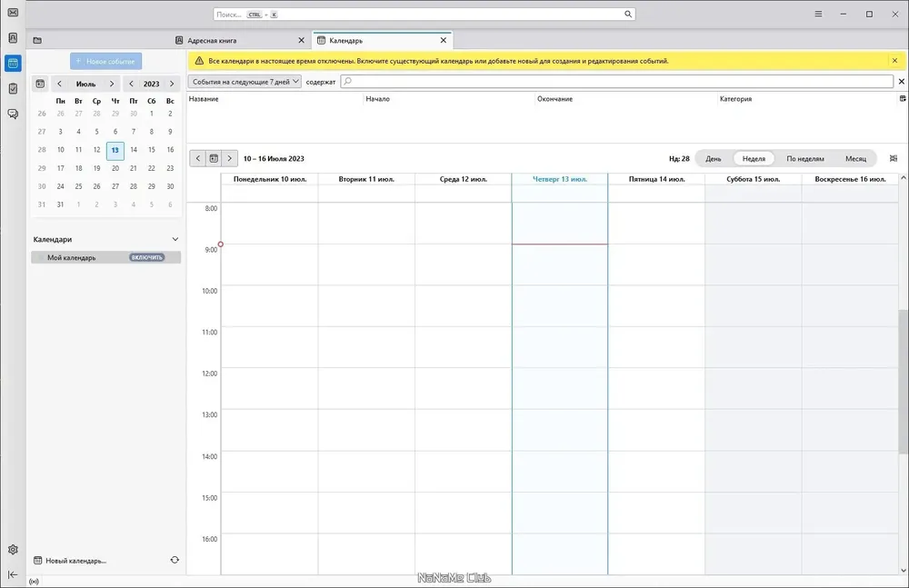Enable Мой календарь with включить toggle

[x=146, y=257]
